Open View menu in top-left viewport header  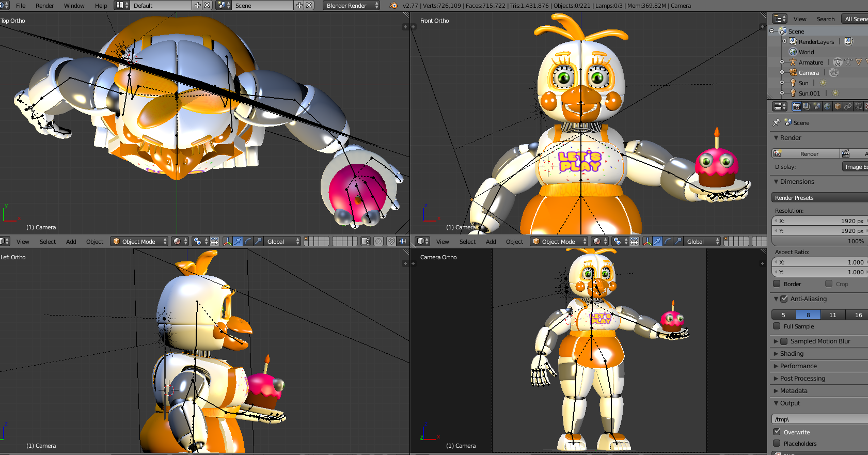23,241
